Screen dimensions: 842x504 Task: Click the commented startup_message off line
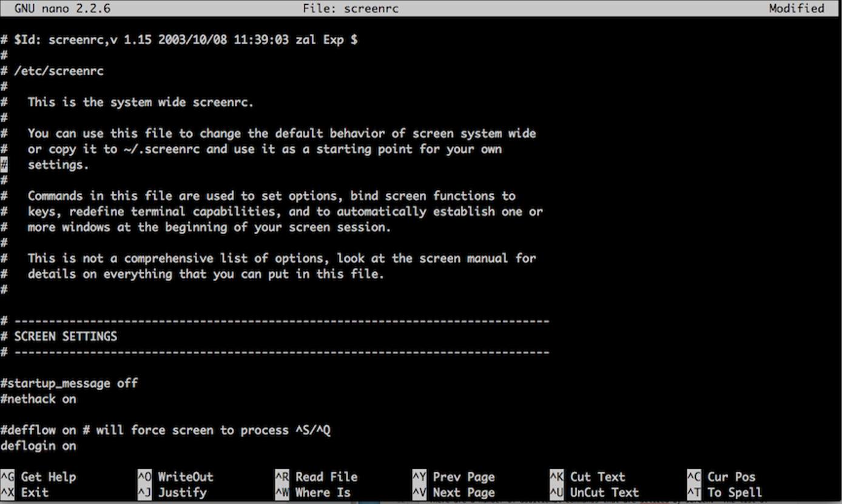click(69, 383)
